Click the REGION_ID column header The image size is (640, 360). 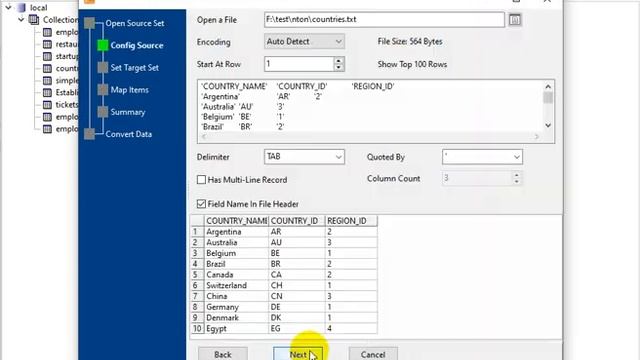click(351, 221)
